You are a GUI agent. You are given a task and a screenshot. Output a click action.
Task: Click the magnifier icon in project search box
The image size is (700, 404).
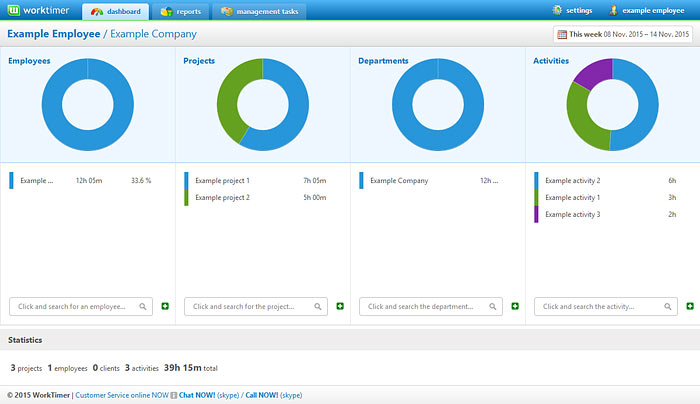319,307
